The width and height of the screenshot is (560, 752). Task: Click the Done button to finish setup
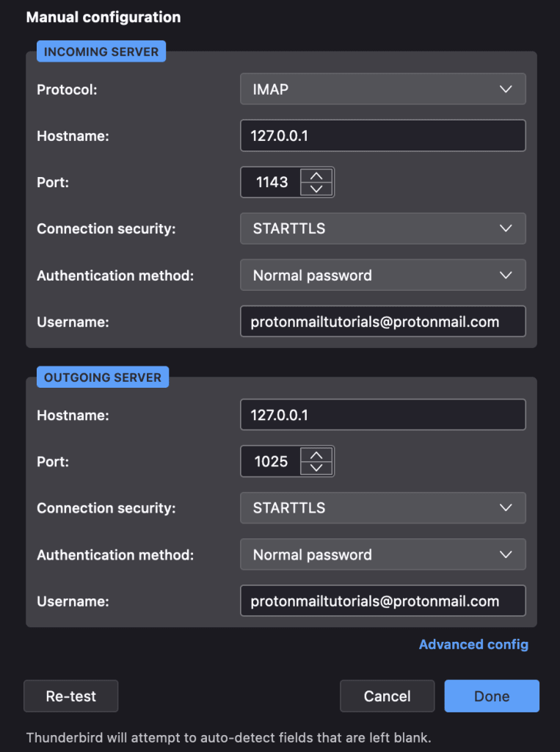[x=492, y=695]
